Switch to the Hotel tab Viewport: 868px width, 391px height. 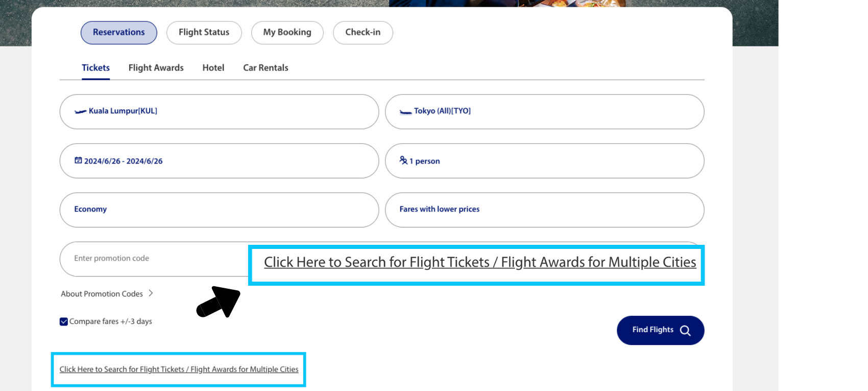pos(213,67)
